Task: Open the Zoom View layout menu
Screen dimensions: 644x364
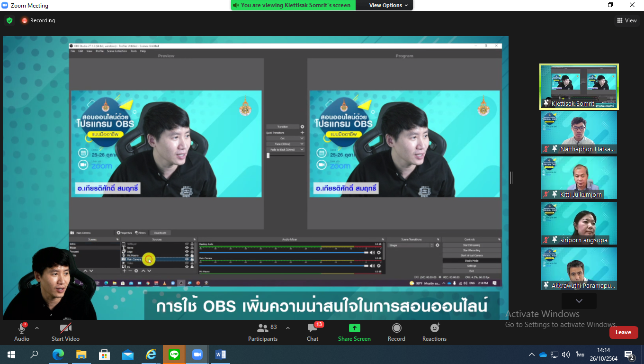Action: point(627,20)
